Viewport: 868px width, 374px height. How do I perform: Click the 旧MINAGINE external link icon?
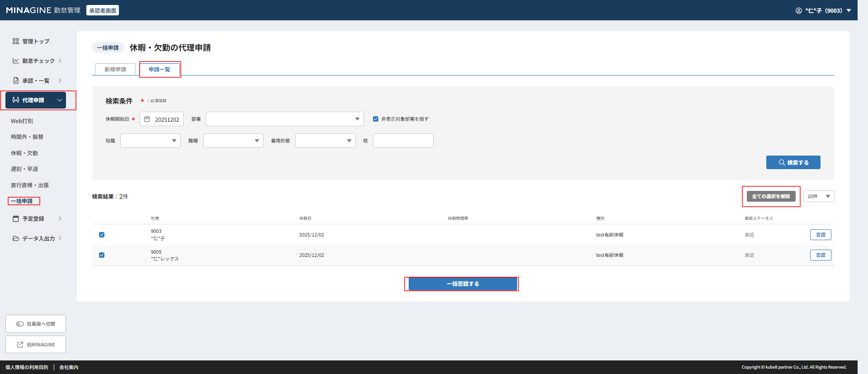click(20, 345)
